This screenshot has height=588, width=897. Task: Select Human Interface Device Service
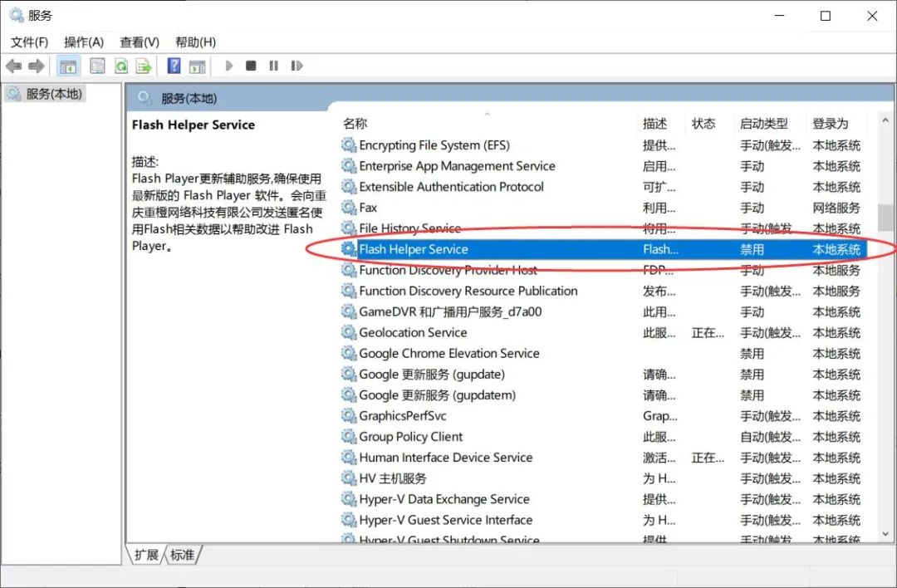(x=604, y=458)
